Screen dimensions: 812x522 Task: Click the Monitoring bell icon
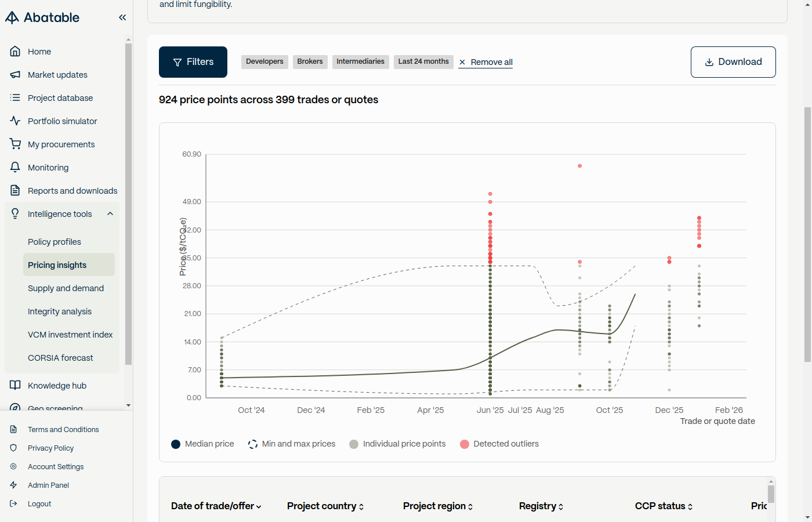16,168
